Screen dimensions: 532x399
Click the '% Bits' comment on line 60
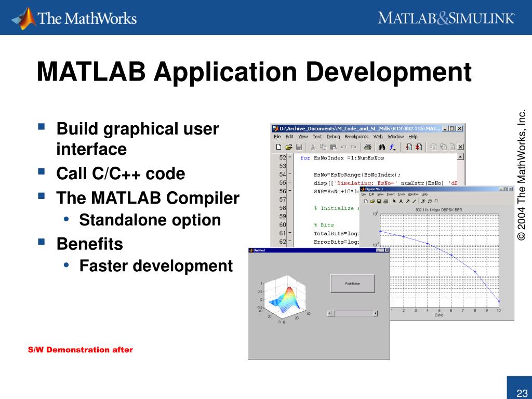click(324, 225)
